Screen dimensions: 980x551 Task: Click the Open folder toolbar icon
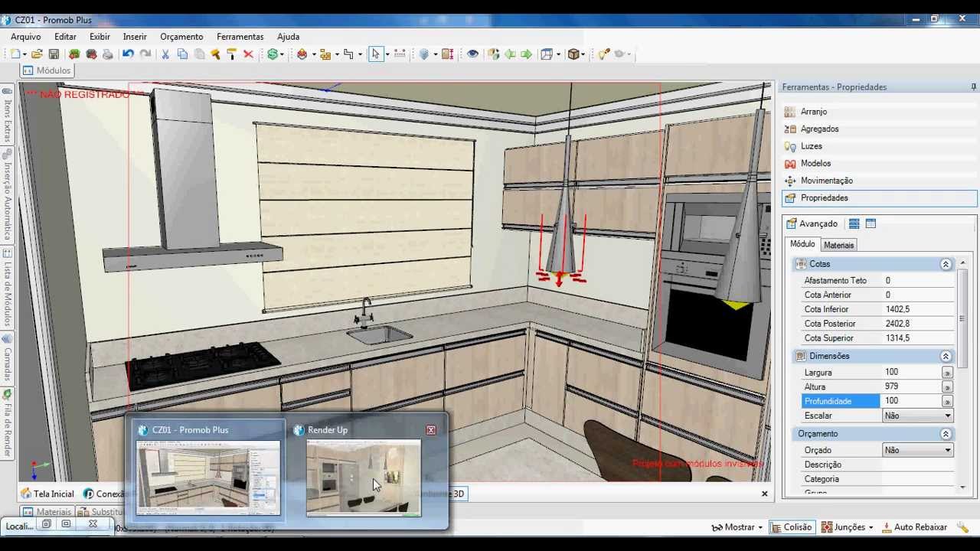(x=36, y=54)
